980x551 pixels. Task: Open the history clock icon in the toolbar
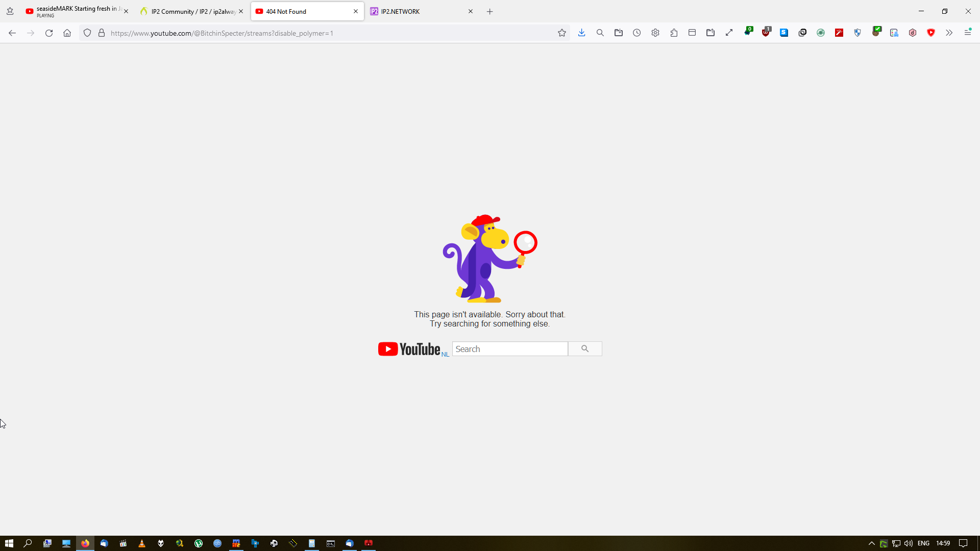click(x=637, y=33)
